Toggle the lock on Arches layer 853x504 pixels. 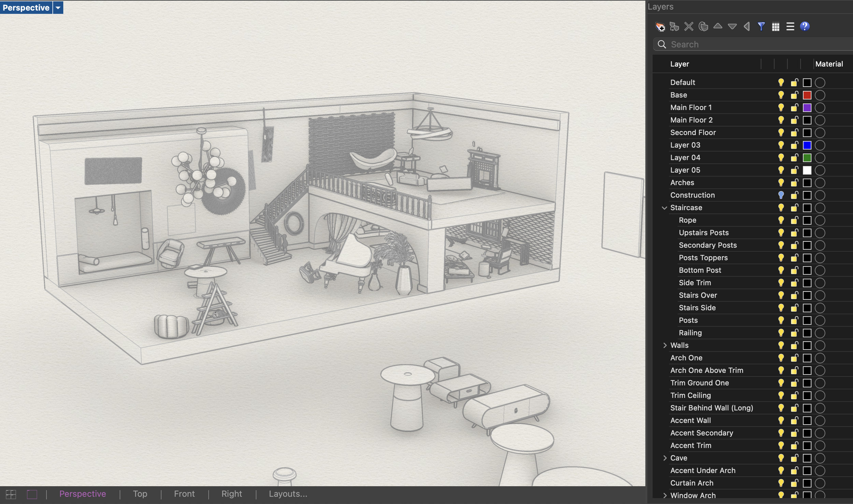click(794, 183)
